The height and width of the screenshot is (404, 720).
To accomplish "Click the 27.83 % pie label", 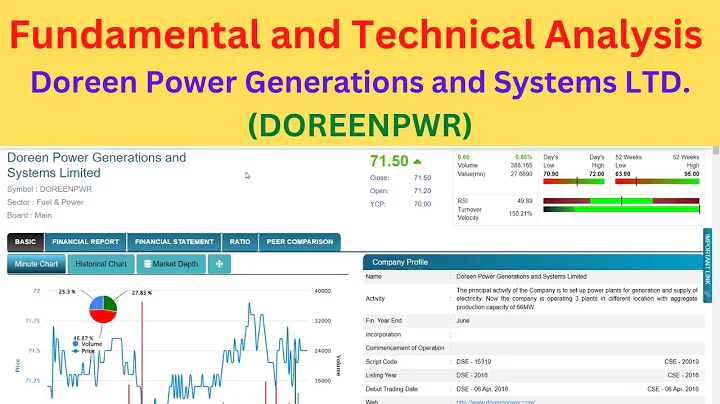I will click(x=141, y=292).
